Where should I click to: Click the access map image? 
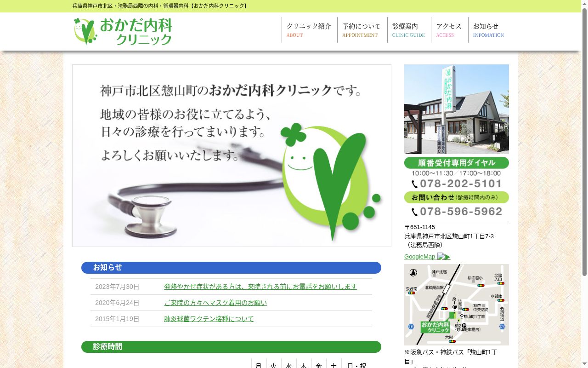[x=457, y=305]
